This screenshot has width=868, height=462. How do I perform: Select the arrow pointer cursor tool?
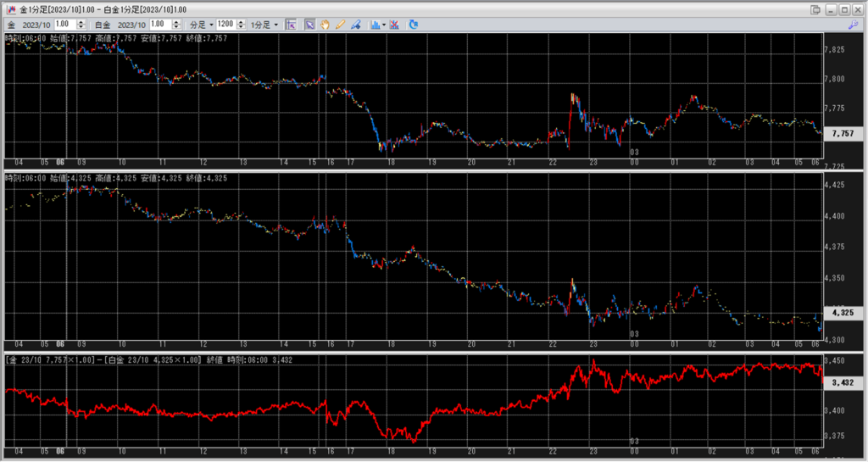(x=309, y=25)
